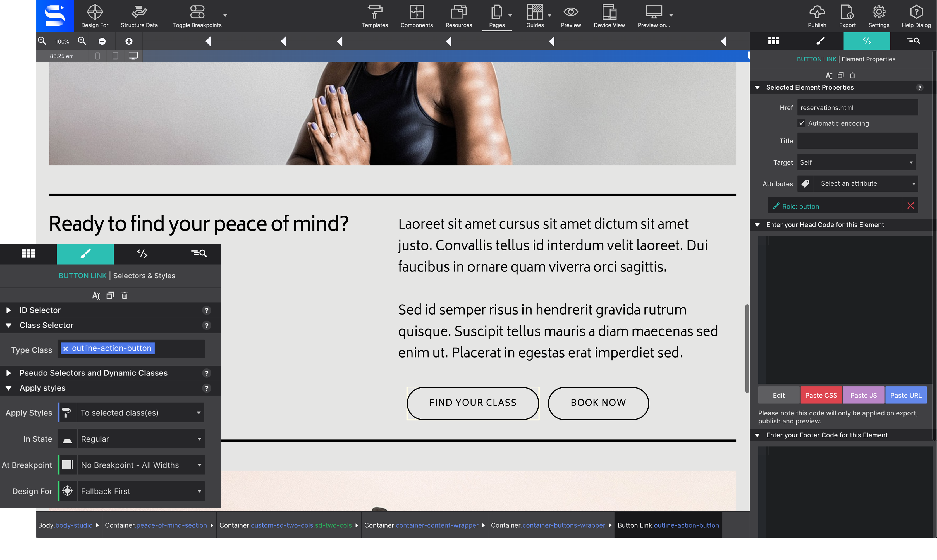This screenshot has width=937, height=560.
Task: Click the zoom in magnifier icon
Action: coord(82,41)
